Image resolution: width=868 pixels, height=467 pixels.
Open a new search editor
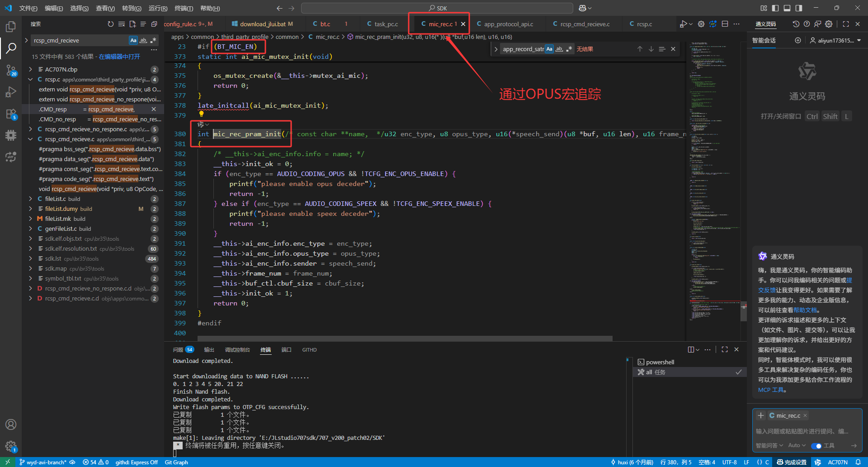(x=132, y=24)
